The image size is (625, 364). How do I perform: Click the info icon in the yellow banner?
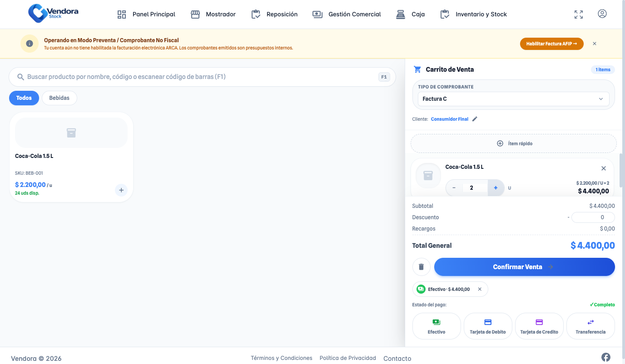point(30,44)
